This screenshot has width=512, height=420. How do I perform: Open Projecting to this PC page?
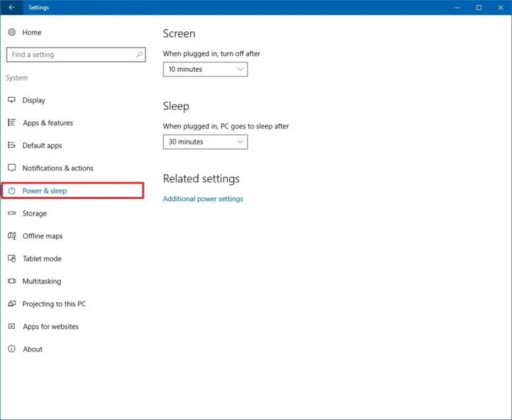tap(54, 304)
